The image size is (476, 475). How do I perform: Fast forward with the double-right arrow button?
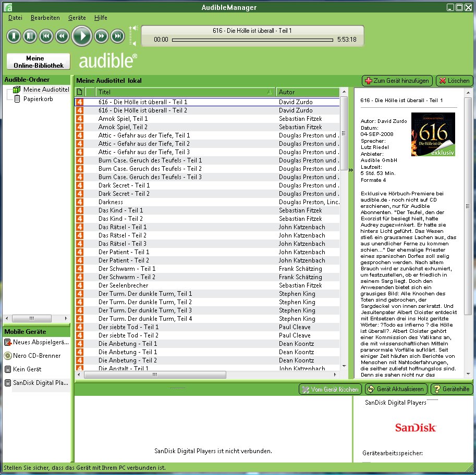pos(101,36)
